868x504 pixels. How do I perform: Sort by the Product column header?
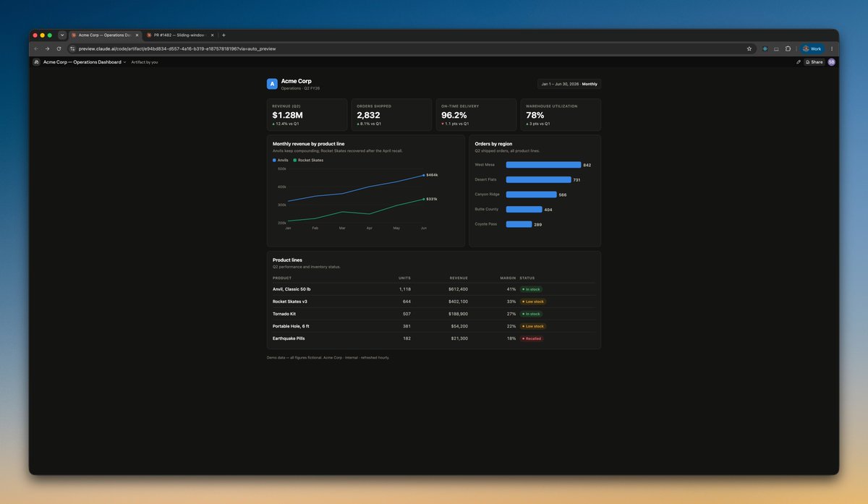tap(282, 278)
